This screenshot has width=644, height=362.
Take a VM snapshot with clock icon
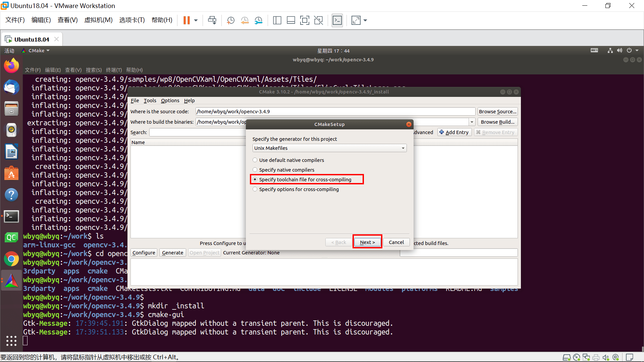tap(231, 20)
